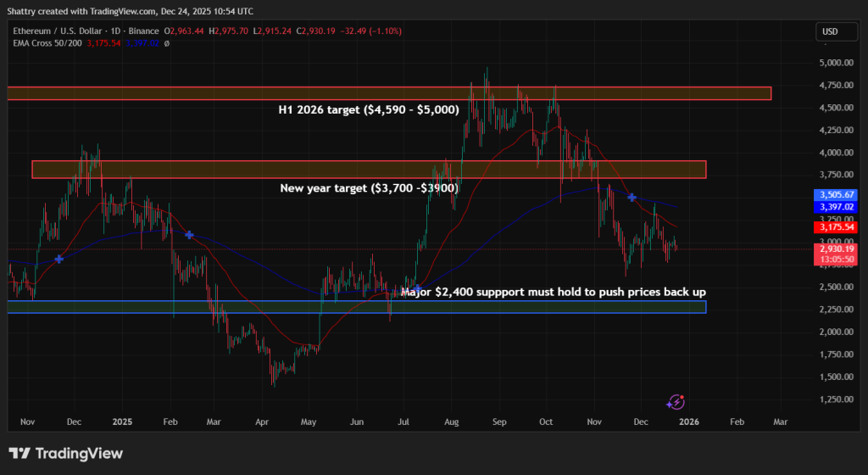Click the EMA 50 value 3,175.54 in the legend
Image resolution: width=868 pixels, height=475 pixels.
click(103, 43)
